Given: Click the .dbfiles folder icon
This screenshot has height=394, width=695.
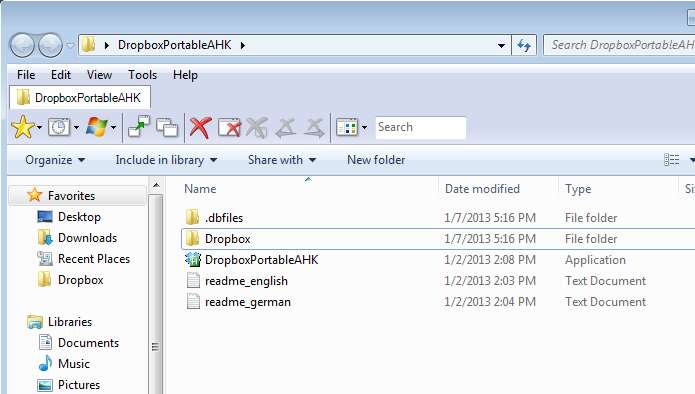Looking at the screenshot, I should click(x=192, y=218).
